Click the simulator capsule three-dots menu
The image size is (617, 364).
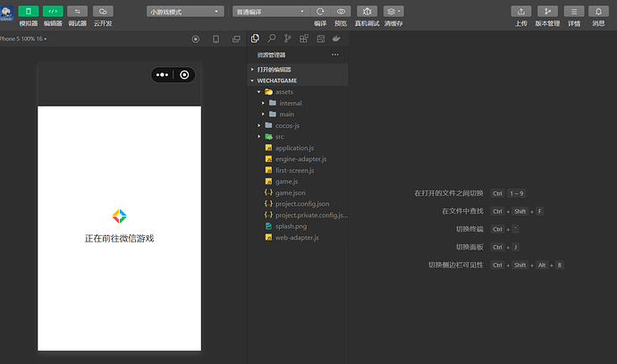click(162, 75)
